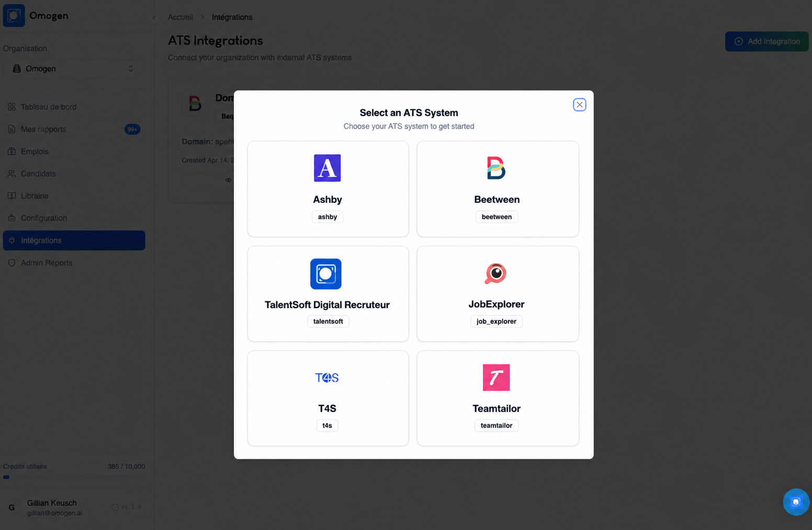Click the G user avatar
Screen dimensions: 812x530
[x=12, y=508]
